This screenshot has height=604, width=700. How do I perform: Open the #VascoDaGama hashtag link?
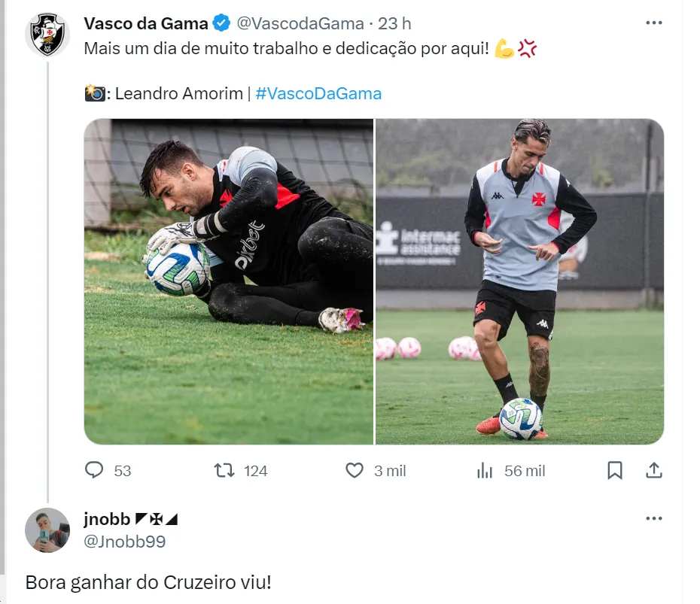click(x=318, y=94)
